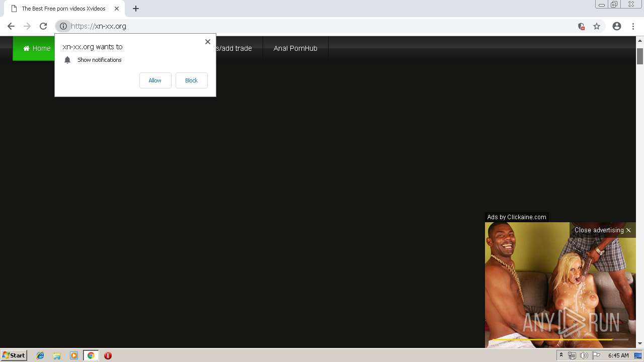This screenshot has height=362, width=644.
Task: Click the Ads by Clickaine.com label
Action: click(x=517, y=217)
